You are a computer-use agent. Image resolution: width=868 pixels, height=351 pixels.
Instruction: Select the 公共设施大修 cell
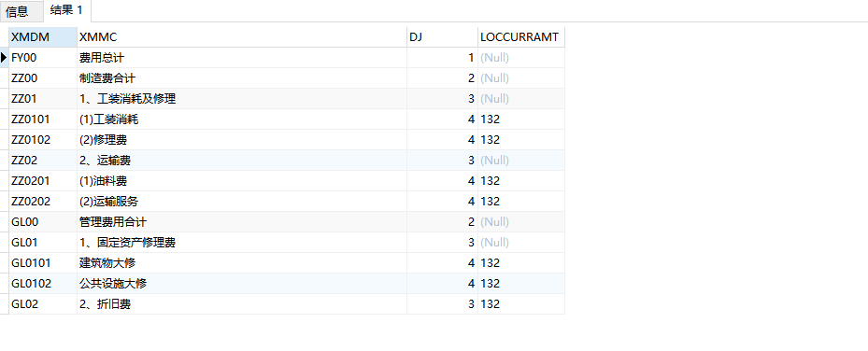point(242,283)
